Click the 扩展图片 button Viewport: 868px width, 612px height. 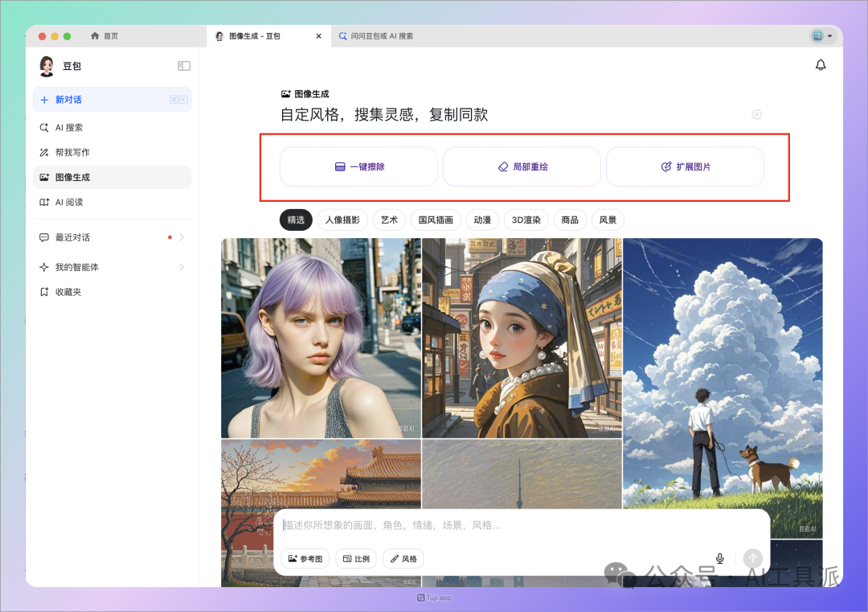pyautogui.click(x=686, y=166)
